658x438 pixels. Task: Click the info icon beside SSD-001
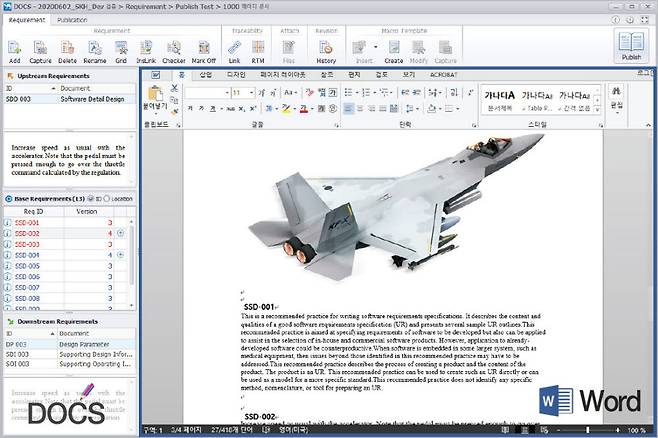point(8,222)
